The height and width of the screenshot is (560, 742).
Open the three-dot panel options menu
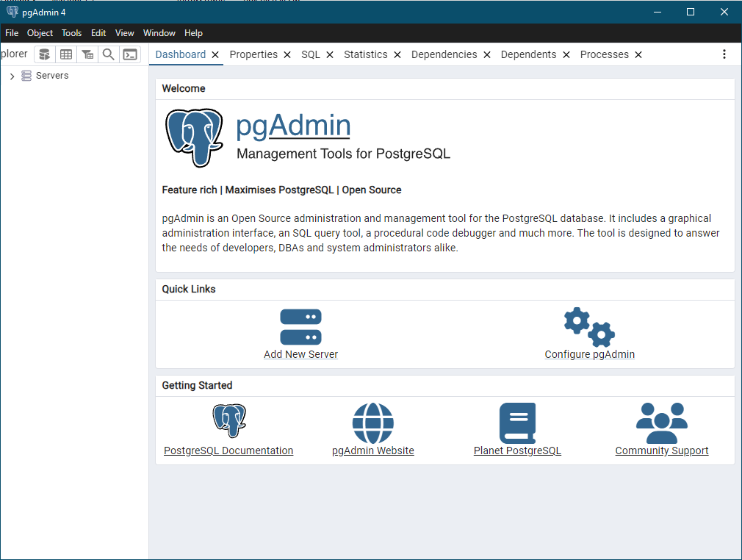tap(724, 54)
